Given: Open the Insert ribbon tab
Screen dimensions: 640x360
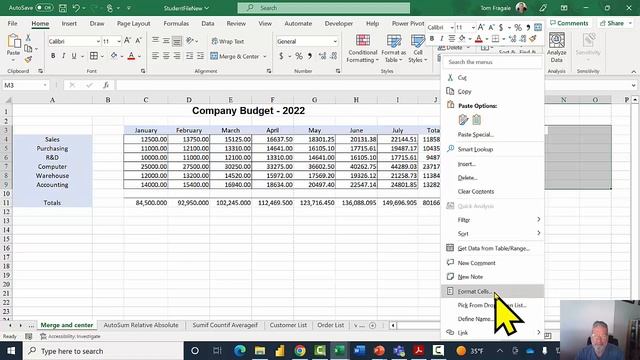Looking at the screenshot, I should (69, 24).
